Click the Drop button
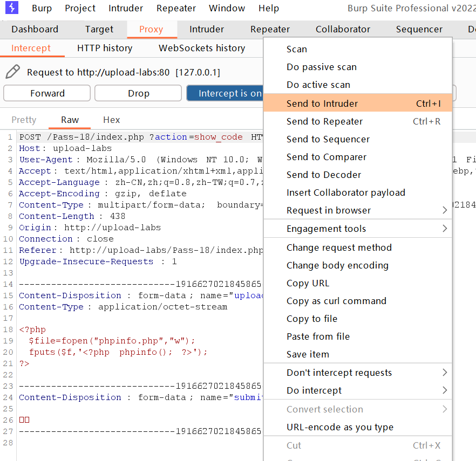The height and width of the screenshot is (461, 476). [138, 93]
